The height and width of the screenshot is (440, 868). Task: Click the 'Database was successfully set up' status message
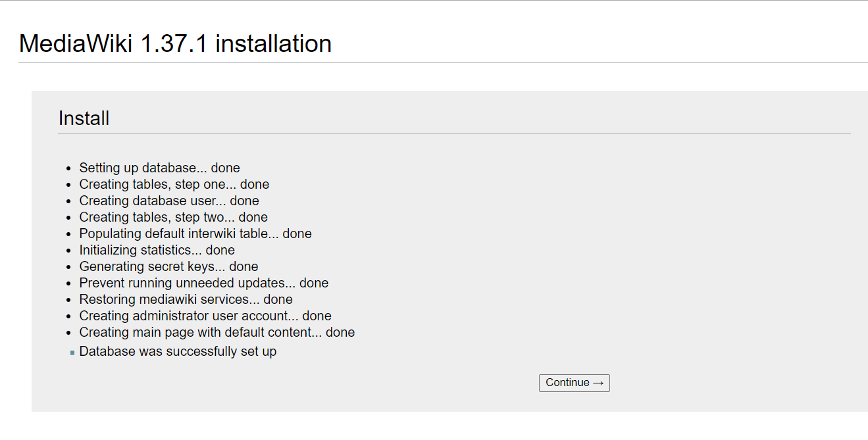(178, 351)
